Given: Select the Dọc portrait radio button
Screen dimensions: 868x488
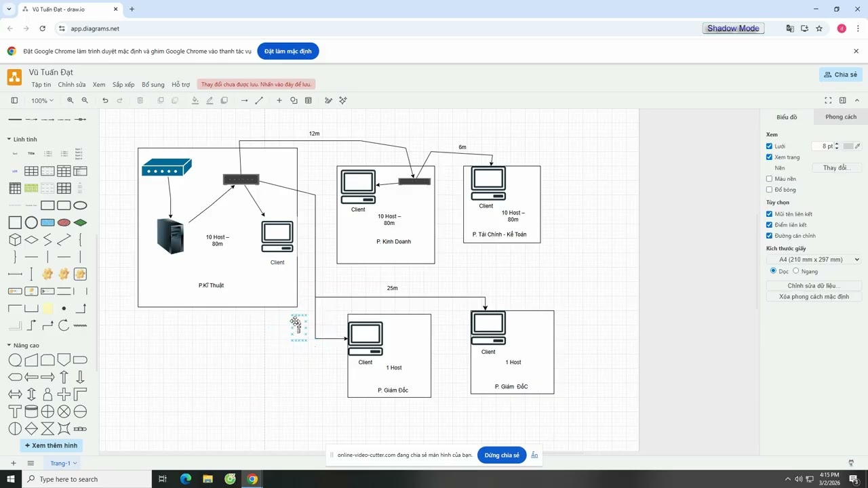Looking at the screenshot, I should pyautogui.click(x=773, y=270).
